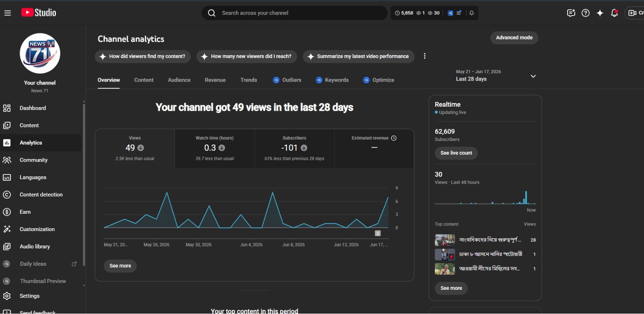Screen dimensions: 644x314
Task: Switch to the Audience tab
Action: click(179, 80)
